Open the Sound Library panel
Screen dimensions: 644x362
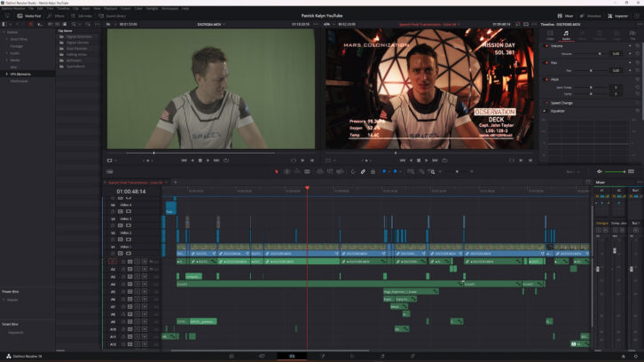click(112, 16)
